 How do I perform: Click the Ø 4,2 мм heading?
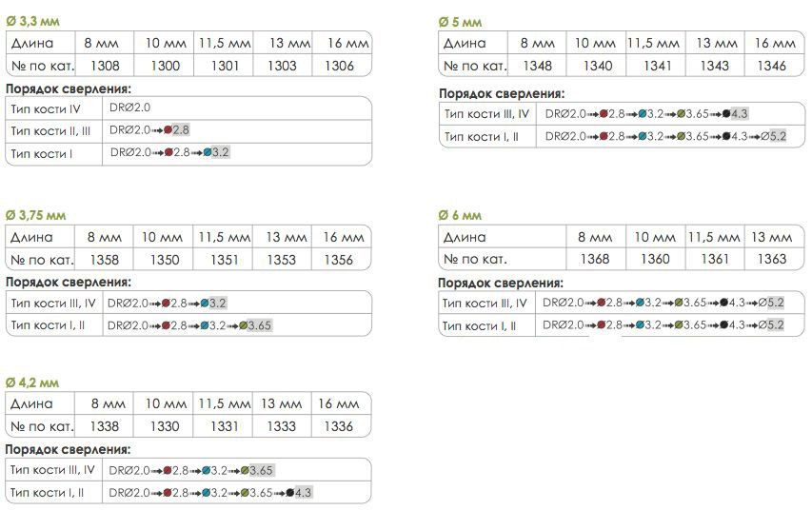pos(32,383)
